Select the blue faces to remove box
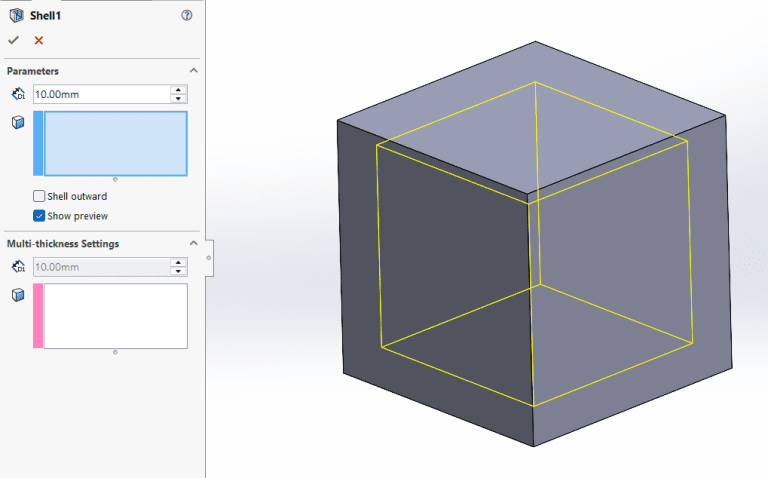The image size is (768, 478). [115, 142]
